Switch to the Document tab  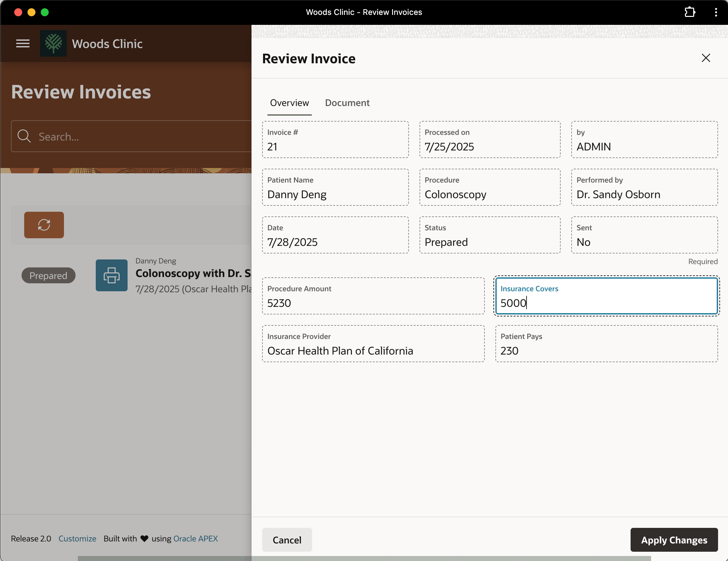click(347, 103)
